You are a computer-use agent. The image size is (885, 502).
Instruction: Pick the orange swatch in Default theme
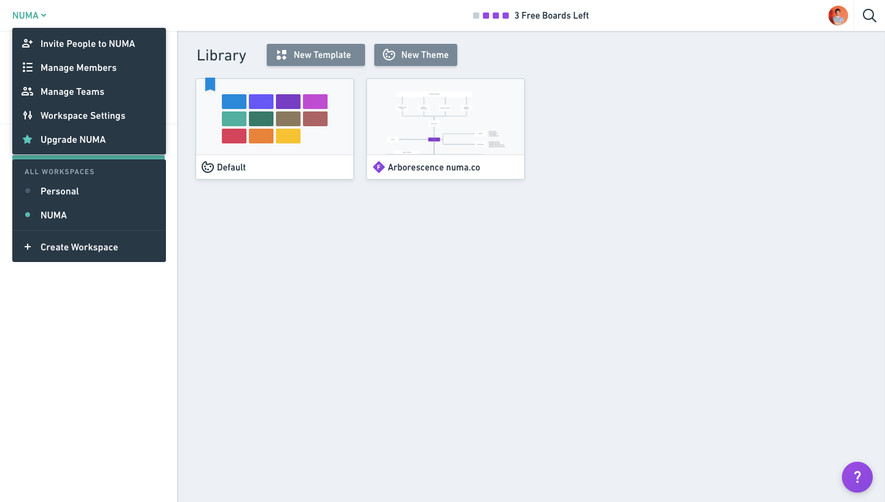coord(261,136)
